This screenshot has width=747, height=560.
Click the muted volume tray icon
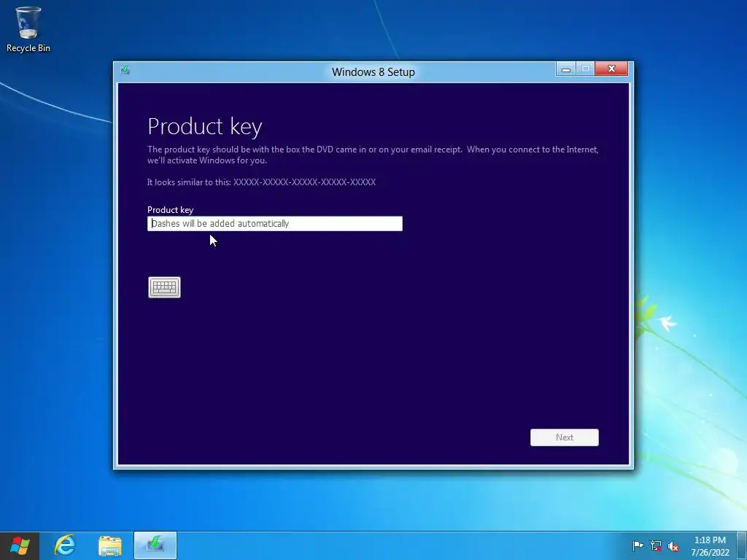tap(673, 545)
